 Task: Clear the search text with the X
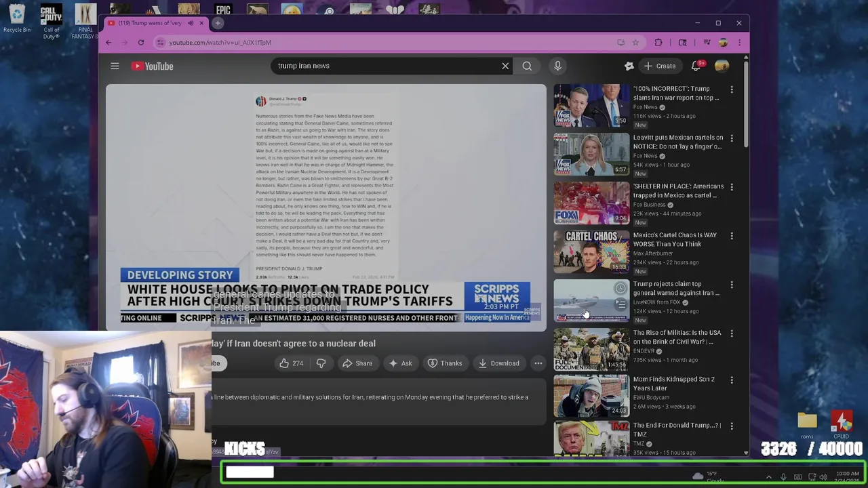pos(505,66)
